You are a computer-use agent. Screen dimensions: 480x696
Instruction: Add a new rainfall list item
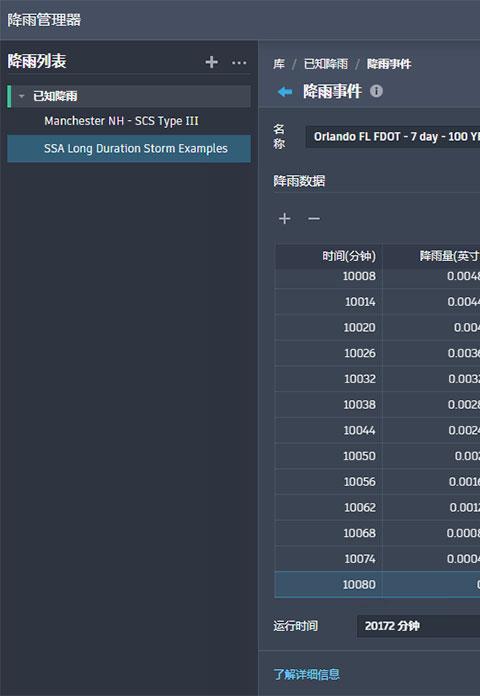(x=211, y=62)
